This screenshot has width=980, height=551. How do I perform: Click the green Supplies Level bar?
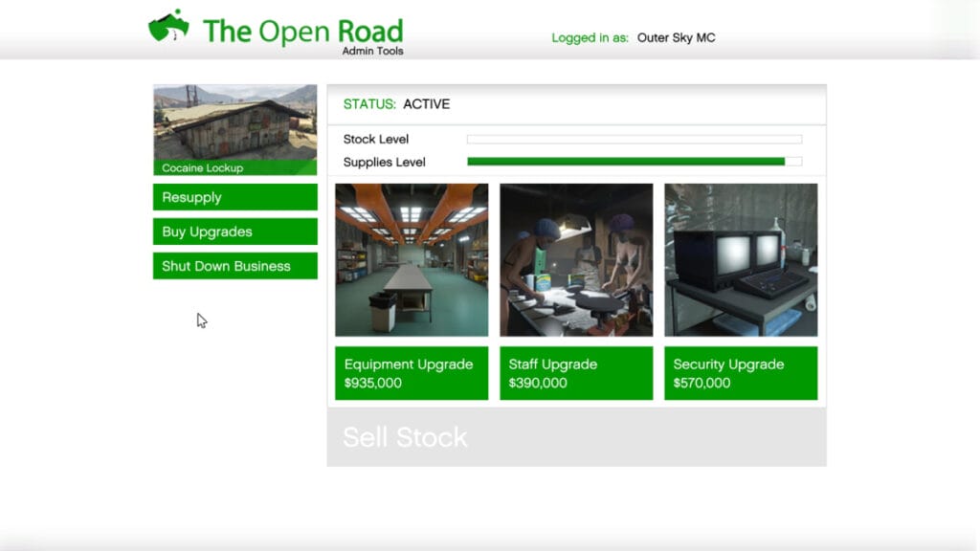pos(626,162)
